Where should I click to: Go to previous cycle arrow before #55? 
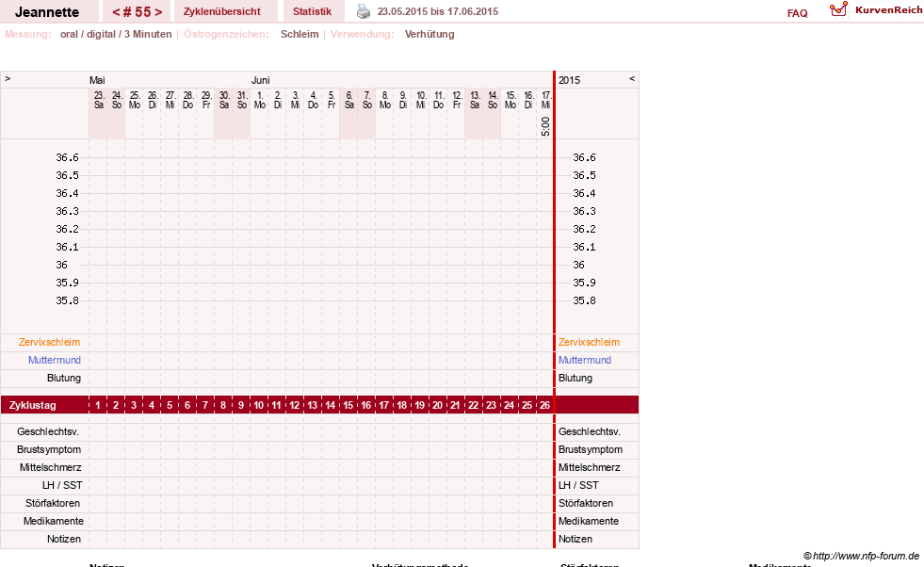tap(116, 12)
